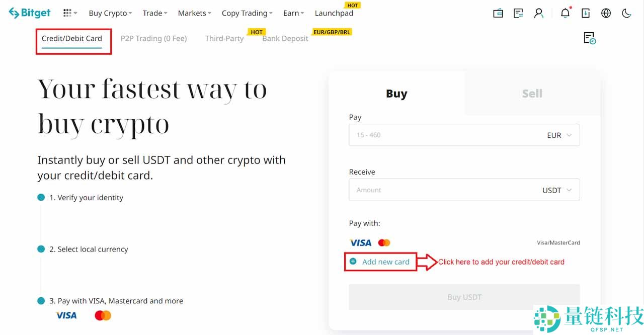
Task: Open the Buy Crypto menu
Action: 110,13
